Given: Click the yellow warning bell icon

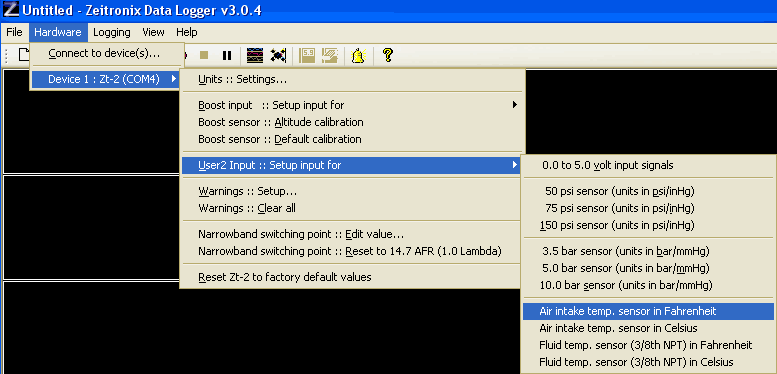Looking at the screenshot, I should [x=358, y=55].
